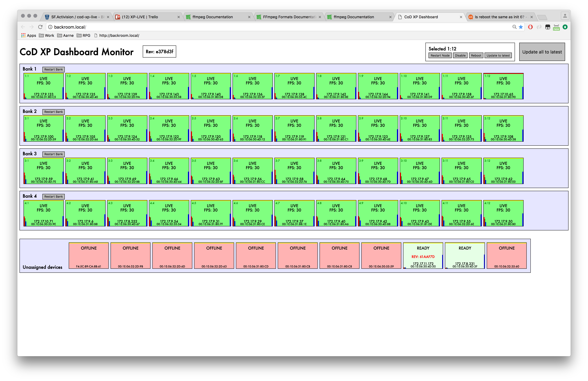Select node tile 1:12 at 172.17.10.65
Image resolution: width=588 pixels, height=381 pixels.
click(503, 86)
